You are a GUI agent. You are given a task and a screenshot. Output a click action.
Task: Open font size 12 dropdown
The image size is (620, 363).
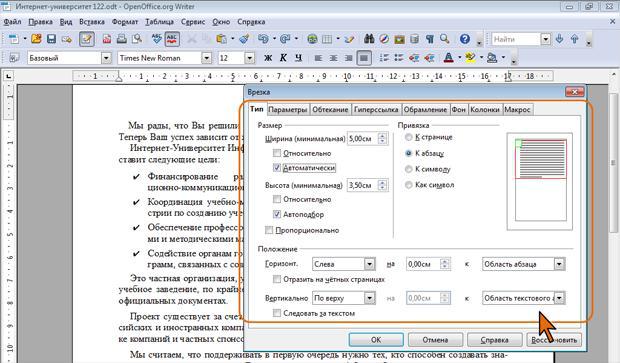(x=250, y=58)
